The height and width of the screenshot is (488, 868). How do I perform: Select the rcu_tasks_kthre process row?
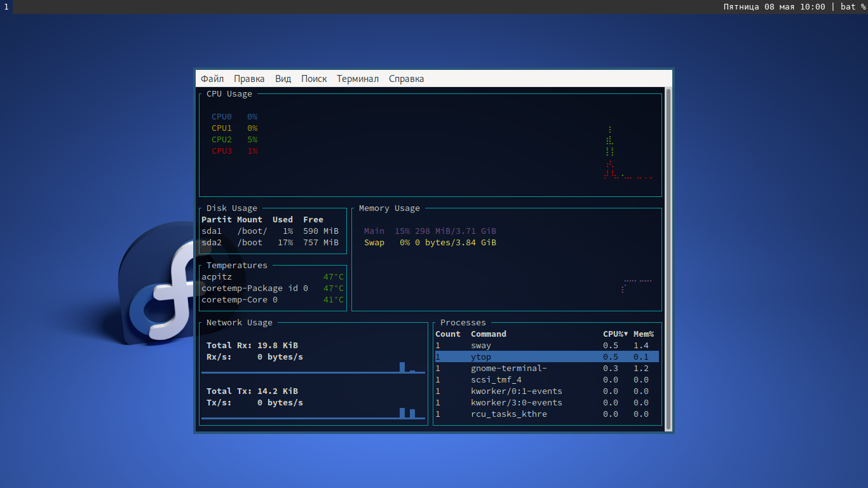tap(546, 414)
